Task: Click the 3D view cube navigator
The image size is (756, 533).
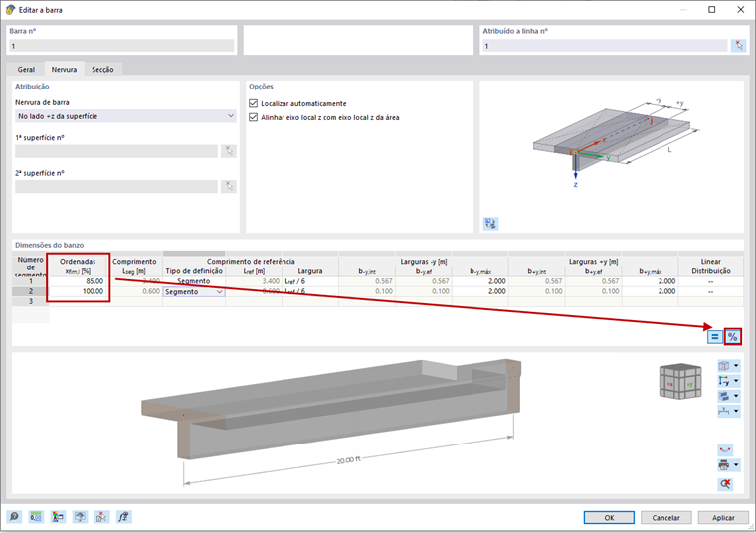Action: click(680, 381)
